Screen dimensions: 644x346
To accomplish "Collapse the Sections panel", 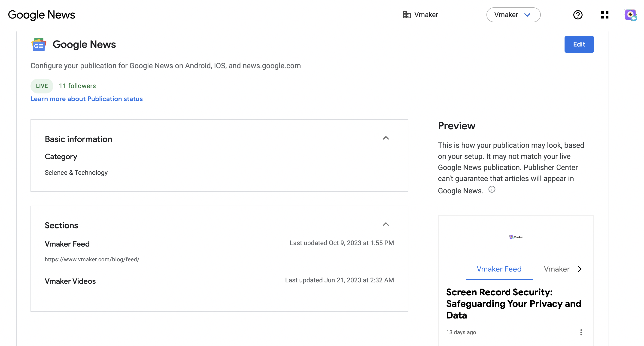I will (x=386, y=225).
